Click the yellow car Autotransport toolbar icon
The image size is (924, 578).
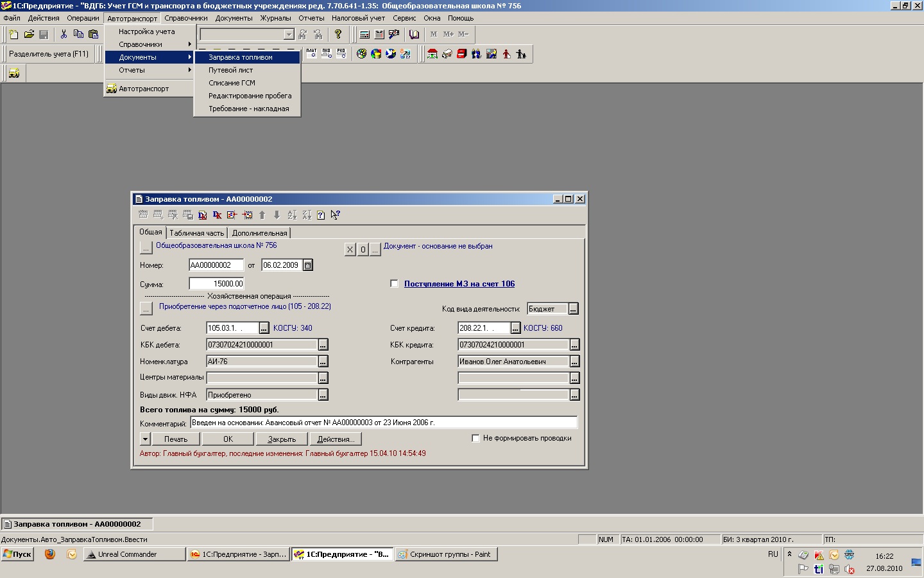(13, 73)
